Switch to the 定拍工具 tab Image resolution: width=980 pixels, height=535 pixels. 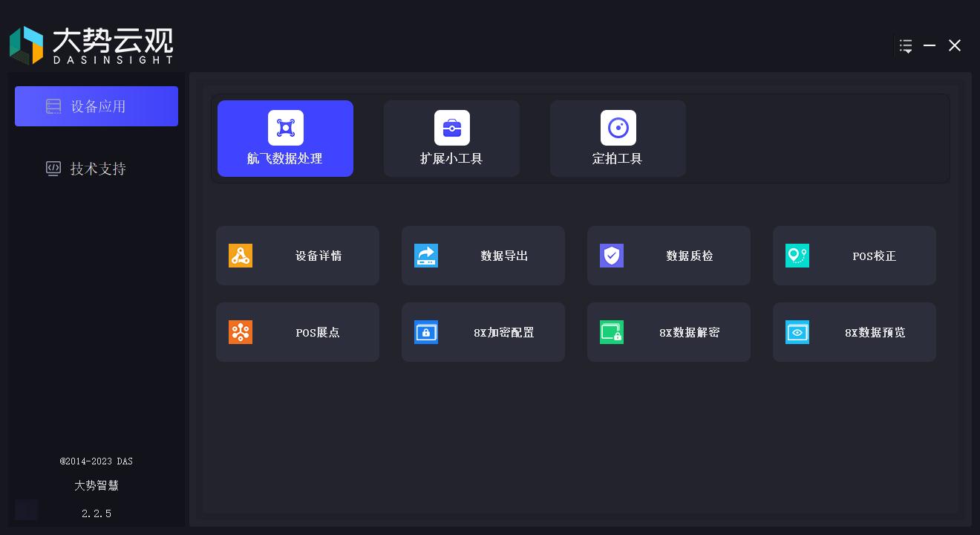pos(618,138)
